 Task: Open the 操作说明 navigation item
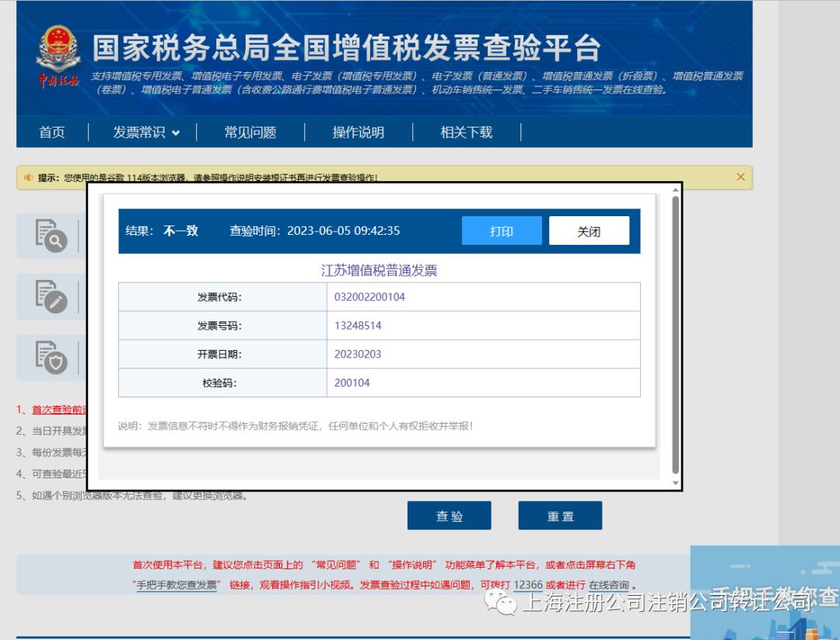tap(357, 132)
